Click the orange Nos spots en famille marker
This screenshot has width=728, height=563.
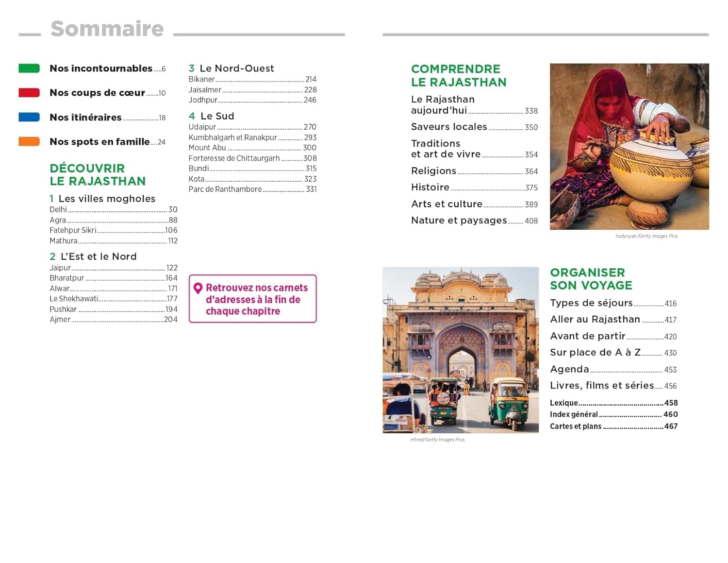(x=29, y=141)
